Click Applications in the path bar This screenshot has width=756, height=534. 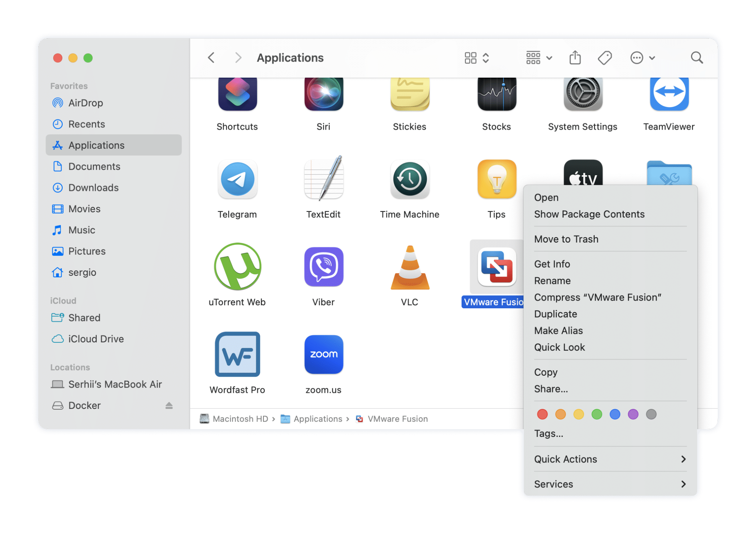point(317,418)
